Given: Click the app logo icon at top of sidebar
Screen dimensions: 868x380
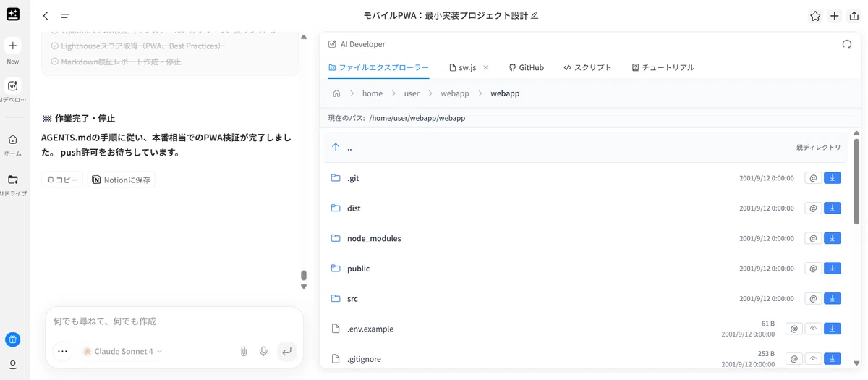Looking at the screenshot, I should [x=13, y=15].
